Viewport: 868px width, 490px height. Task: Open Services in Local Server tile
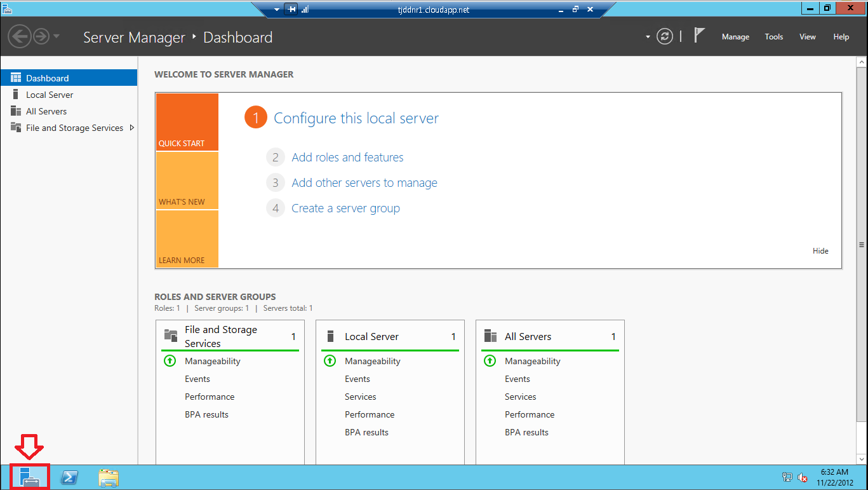coord(361,397)
